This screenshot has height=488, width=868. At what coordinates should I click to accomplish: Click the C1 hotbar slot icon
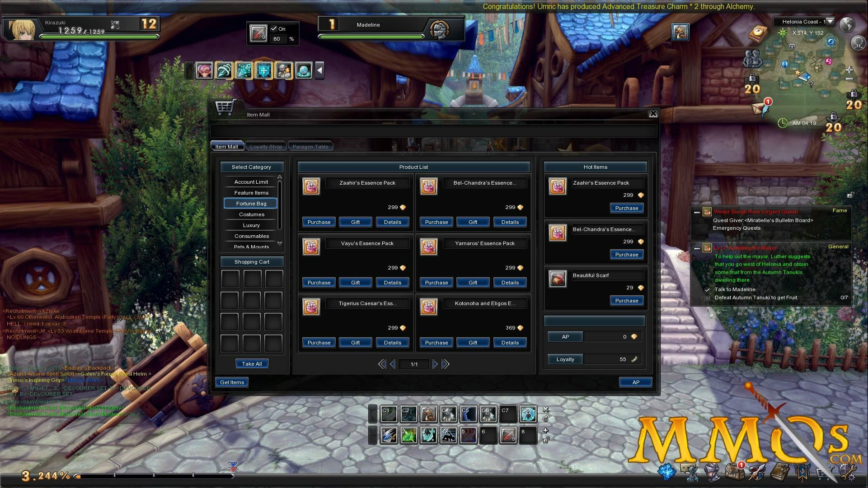point(389,414)
